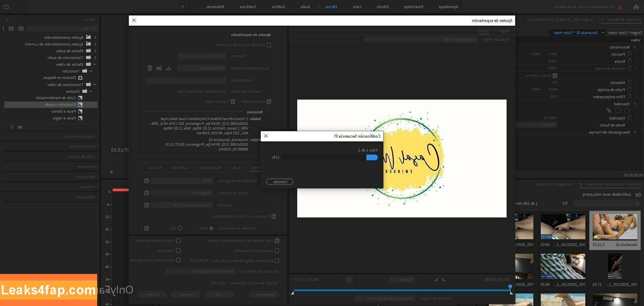Create an ellipse mask under Opacidad
644x306 pixels.
tap(627, 110)
